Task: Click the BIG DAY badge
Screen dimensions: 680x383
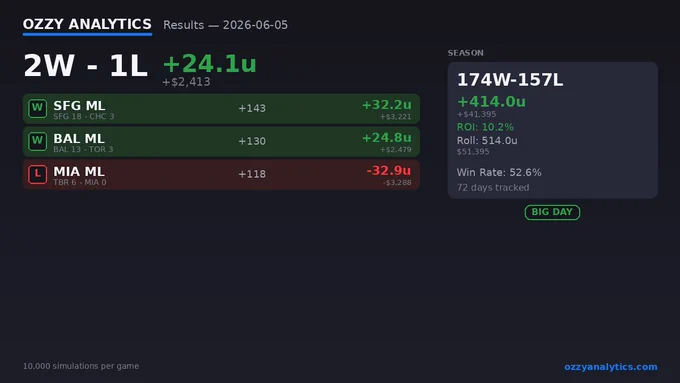Action: click(x=552, y=212)
